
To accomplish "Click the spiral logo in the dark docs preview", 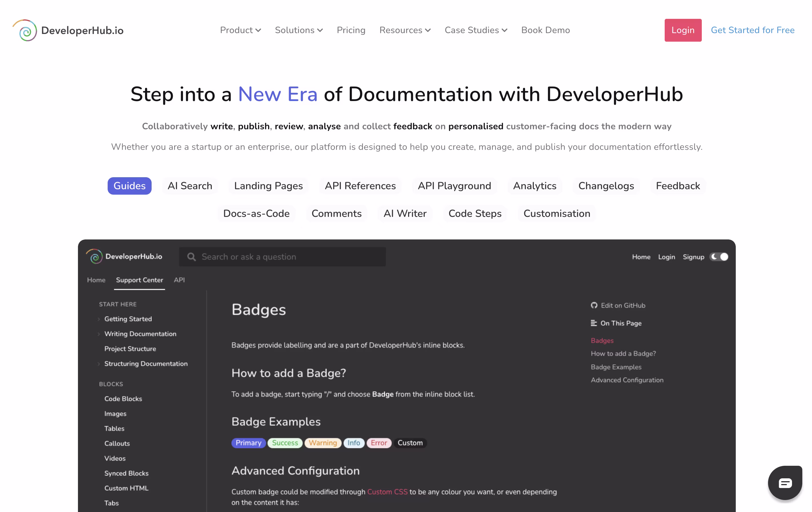I will click(95, 257).
